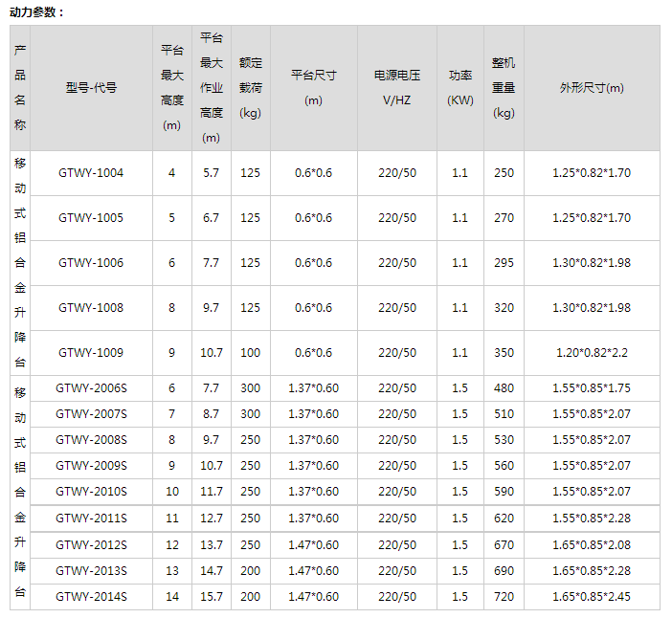Select the '额定载荷 (kg)' header cell
Screen dimensions: 672x618
pos(250,88)
